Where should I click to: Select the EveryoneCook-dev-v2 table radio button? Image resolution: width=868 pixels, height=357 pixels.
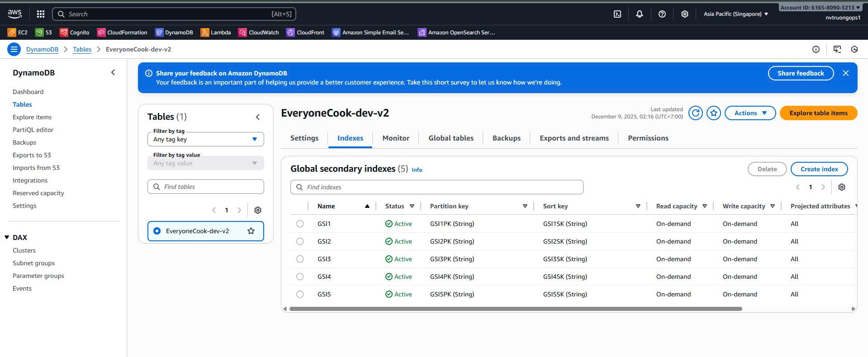tap(157, 231)
